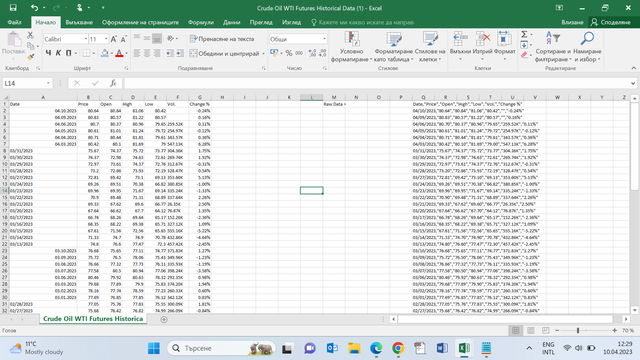Toggle italic К formatting
Screen dimensions: 640x360
click(x=58, y=53)
